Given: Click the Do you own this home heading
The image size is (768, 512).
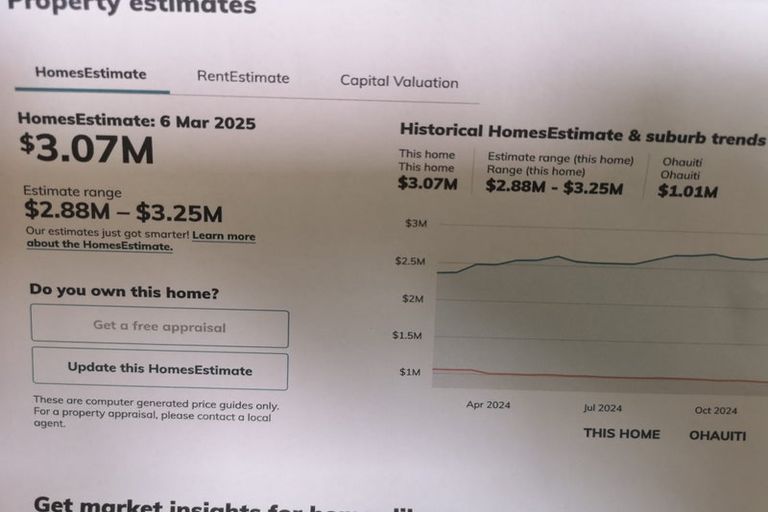Looking at the screenshot, I should click(x=124, y=292).
